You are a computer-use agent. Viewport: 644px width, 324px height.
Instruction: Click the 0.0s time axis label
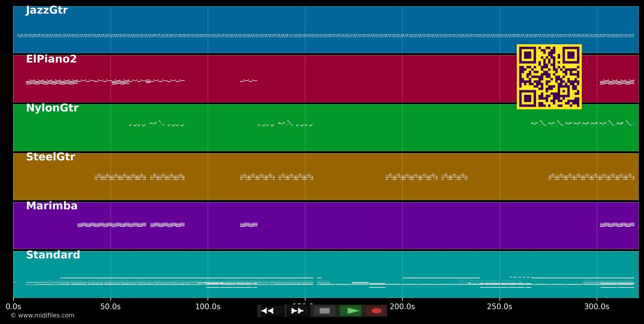pyautogui.click(x=13, y=307)
